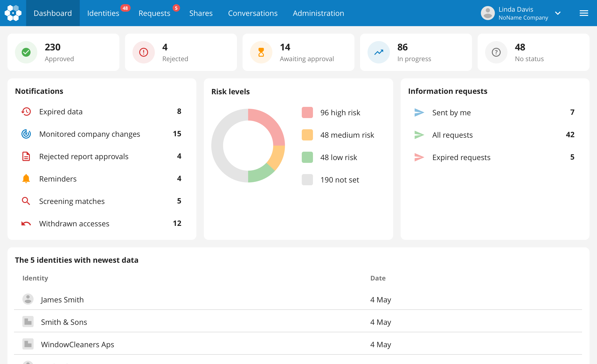Open the hamburger menu at top right

coord(584,13)
